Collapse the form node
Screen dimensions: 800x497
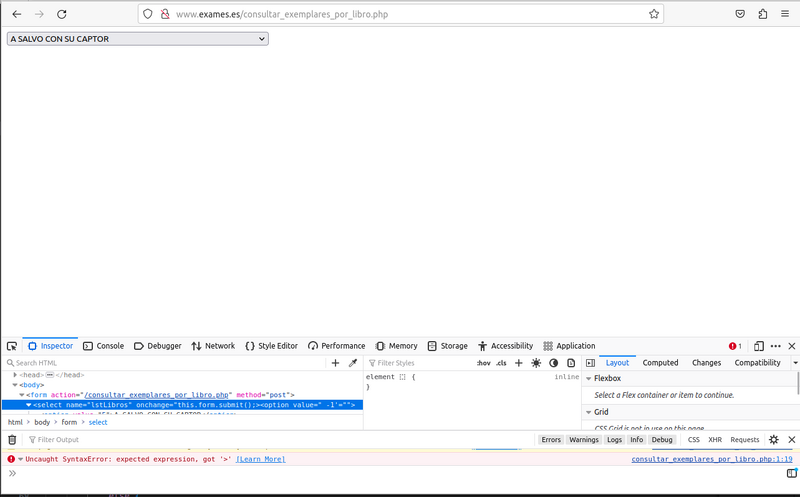tap(22, 395)
